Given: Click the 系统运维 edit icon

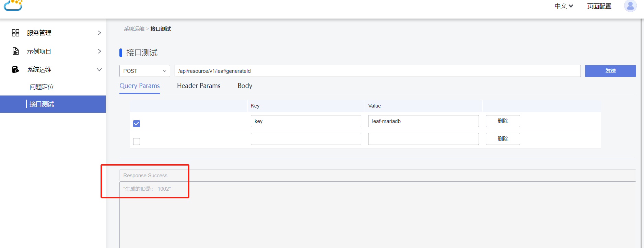Looking at the screenshot, I should click(x=15, y=70).
